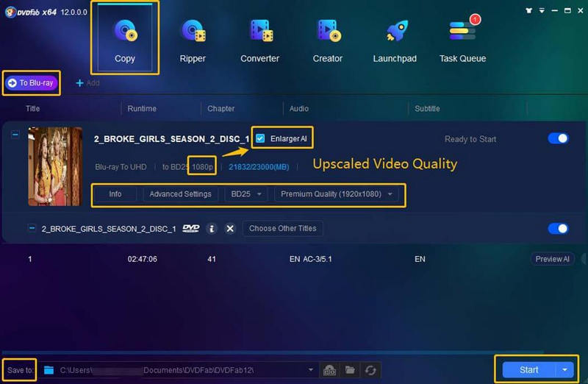
Task: Open the Info button
Action: [115, 194]
